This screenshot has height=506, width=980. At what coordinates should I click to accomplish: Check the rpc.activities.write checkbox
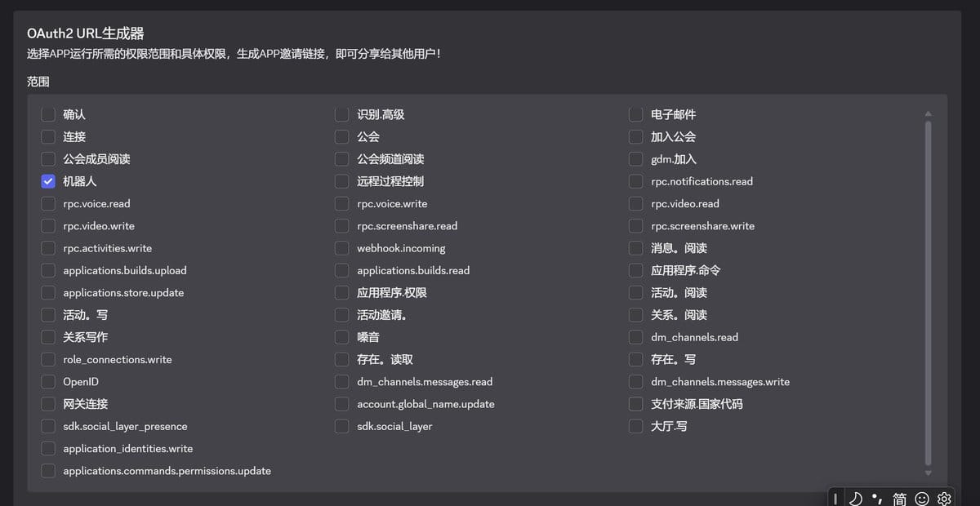[x=48, y=248]
